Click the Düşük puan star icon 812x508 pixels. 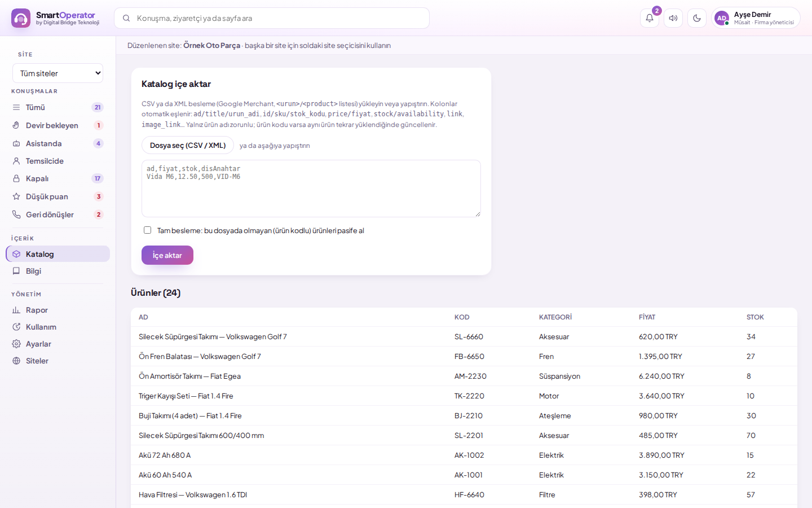(16, 196)
